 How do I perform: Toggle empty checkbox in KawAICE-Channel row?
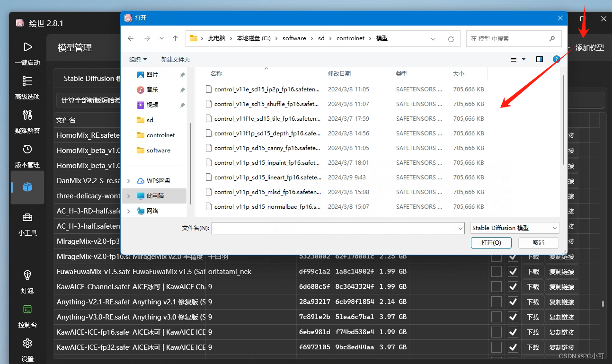tap(497, 287)
